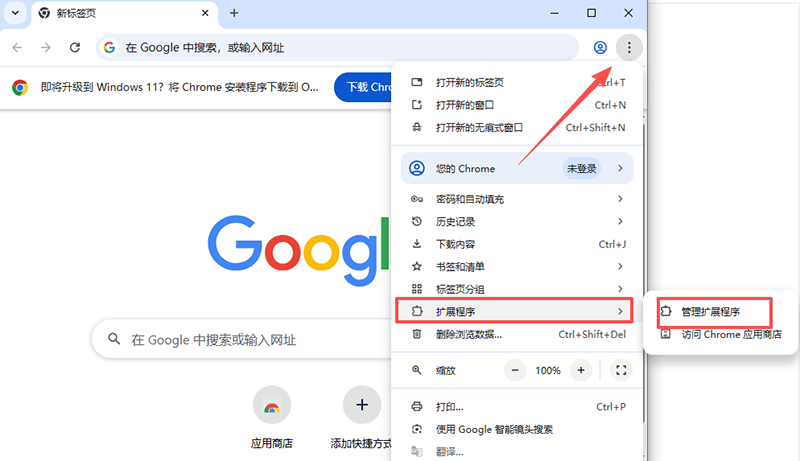
Task: Click the bookmark star icon
Action: [x=417, y=266]
